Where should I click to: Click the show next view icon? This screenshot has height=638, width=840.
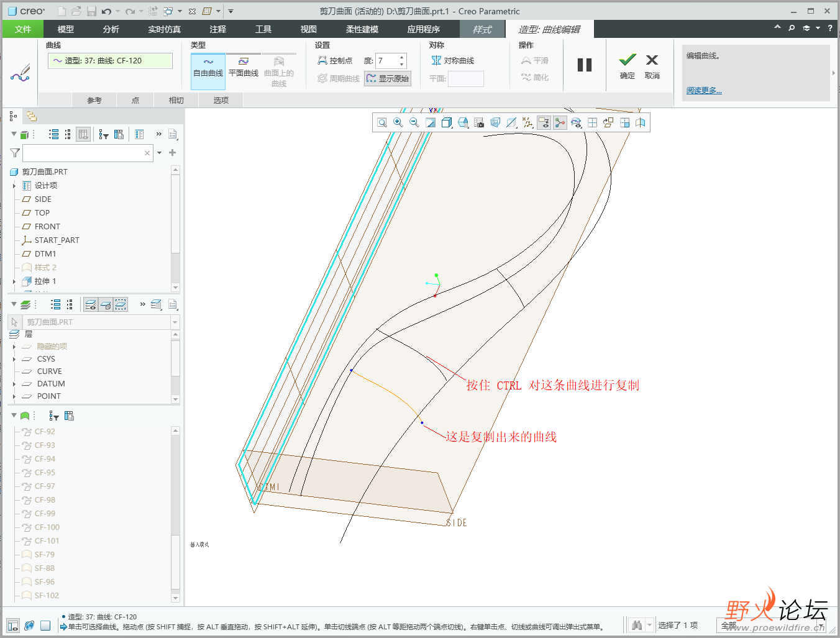point(624,123)
